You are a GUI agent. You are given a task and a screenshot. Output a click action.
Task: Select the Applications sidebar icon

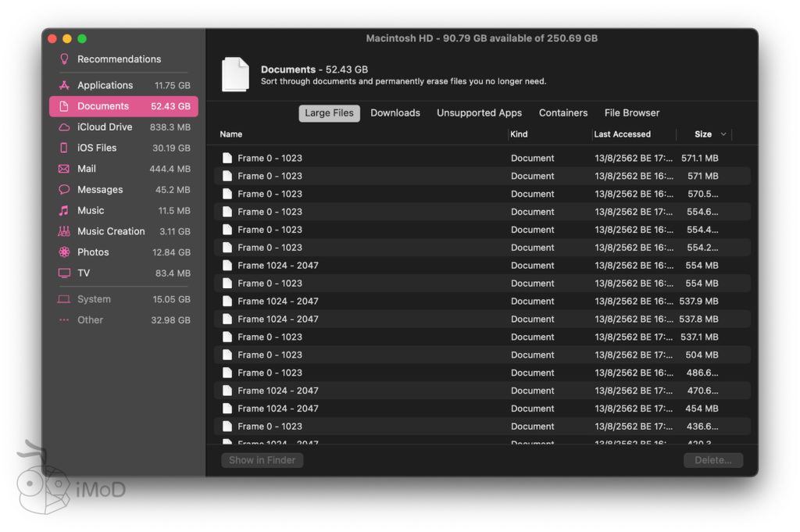coord(64,85)
